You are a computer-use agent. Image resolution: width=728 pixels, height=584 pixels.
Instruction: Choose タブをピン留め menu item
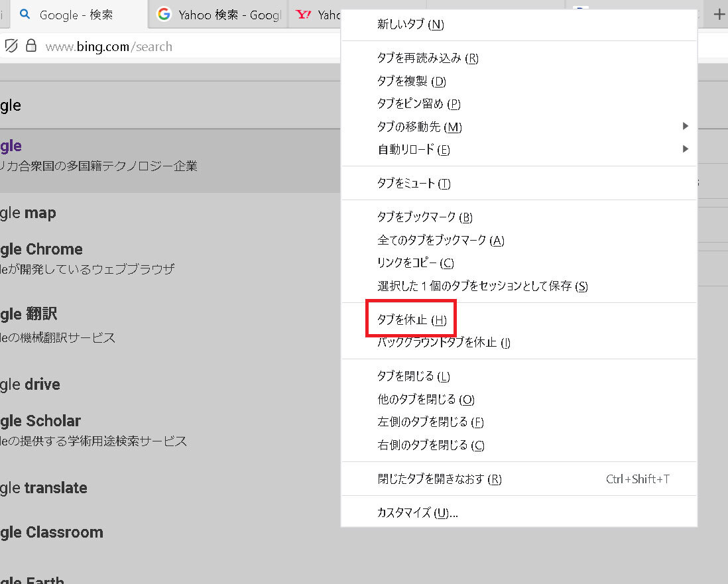(x=418, y=104)
